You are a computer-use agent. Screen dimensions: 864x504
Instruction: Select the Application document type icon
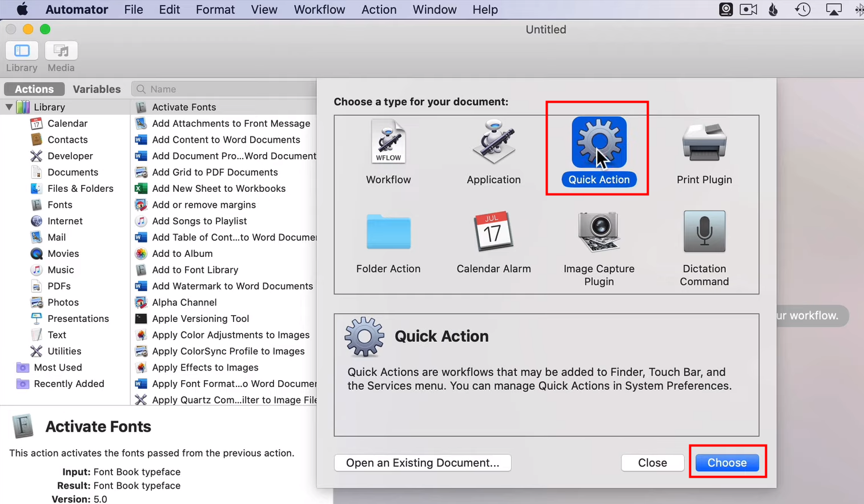coord(493,142)
